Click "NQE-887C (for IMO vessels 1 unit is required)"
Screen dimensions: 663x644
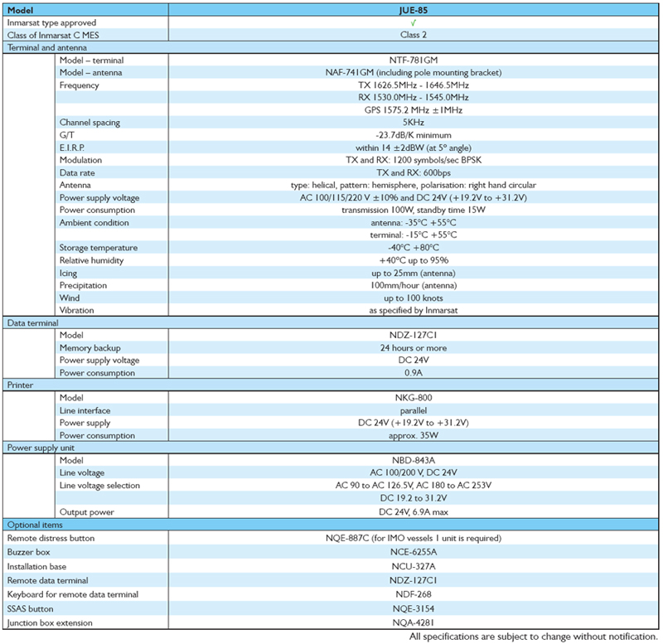[413, 538]
